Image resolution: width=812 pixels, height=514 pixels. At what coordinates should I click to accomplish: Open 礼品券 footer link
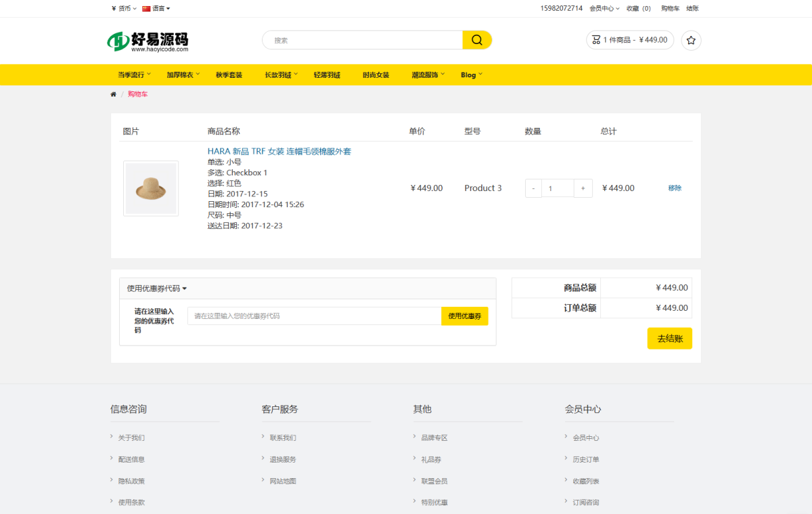(x=431, y=459)
